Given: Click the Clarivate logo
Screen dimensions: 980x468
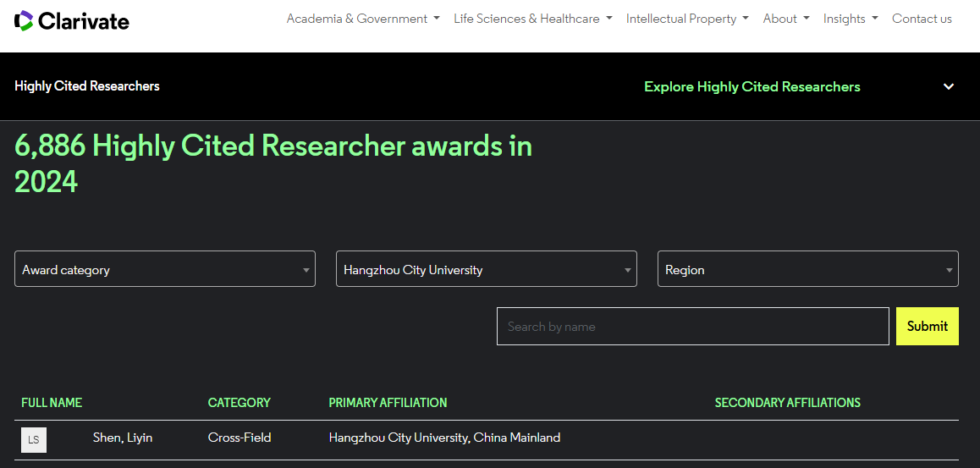Looking at the screenshot, I should click(72, 20).
